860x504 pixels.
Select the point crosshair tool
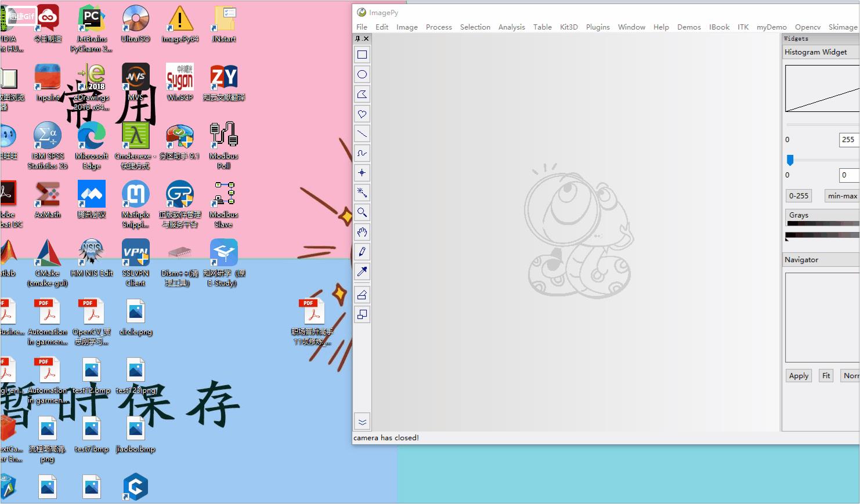(362, 173)
